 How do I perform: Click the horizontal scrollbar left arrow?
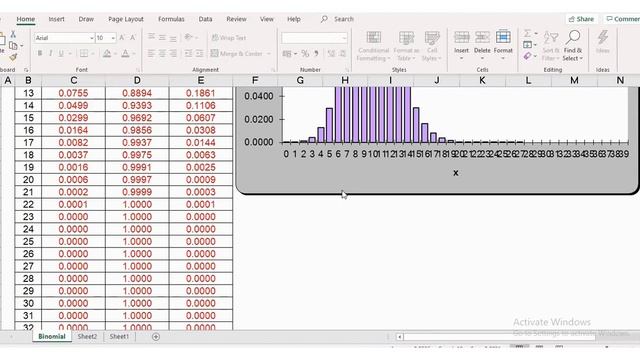(x=400, y=337)
